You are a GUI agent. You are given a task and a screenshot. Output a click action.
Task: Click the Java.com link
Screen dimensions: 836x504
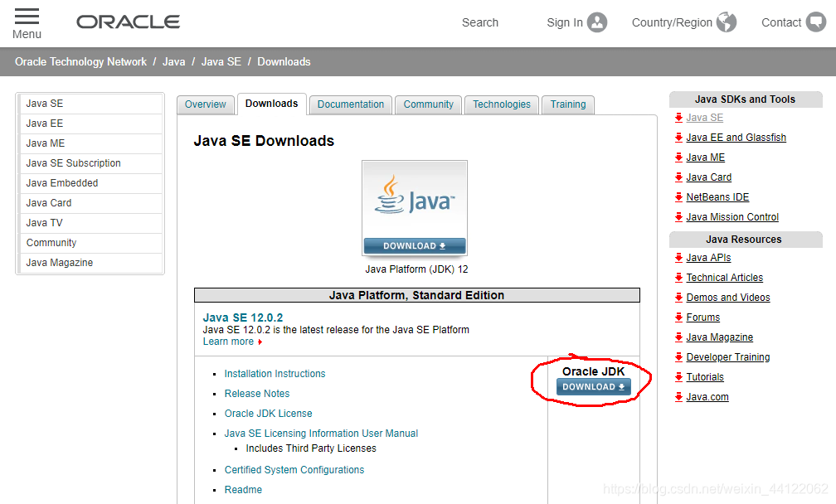point(707,397)
